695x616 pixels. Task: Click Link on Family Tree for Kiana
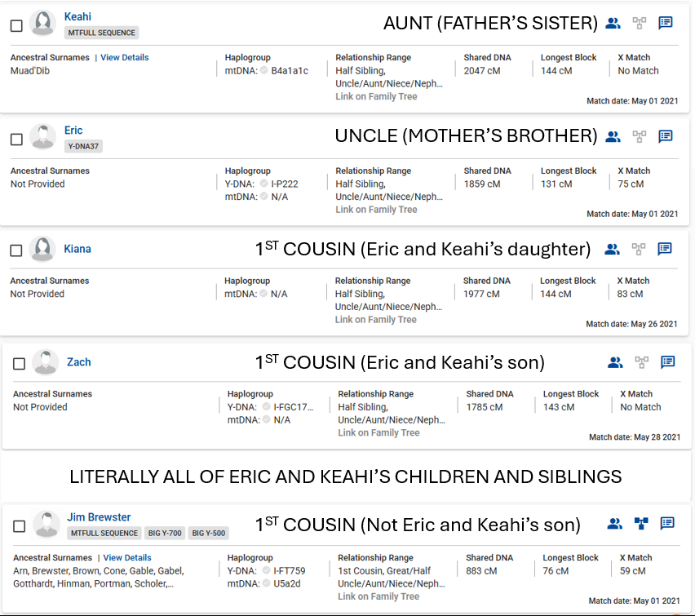(376, 320)
